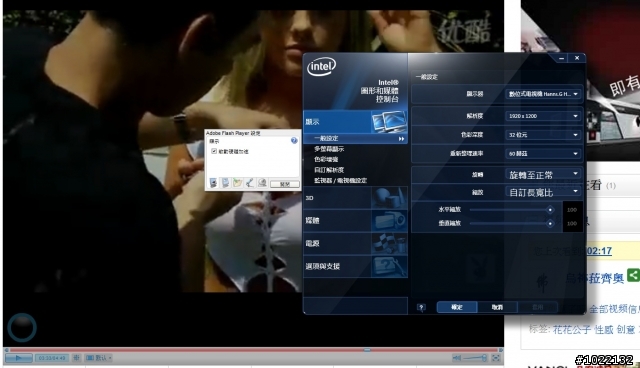The height and width of the screenshot is (368, 640).
Task: Open the 32 位元 color depth dropdown
Action: [x=543, y=135]
